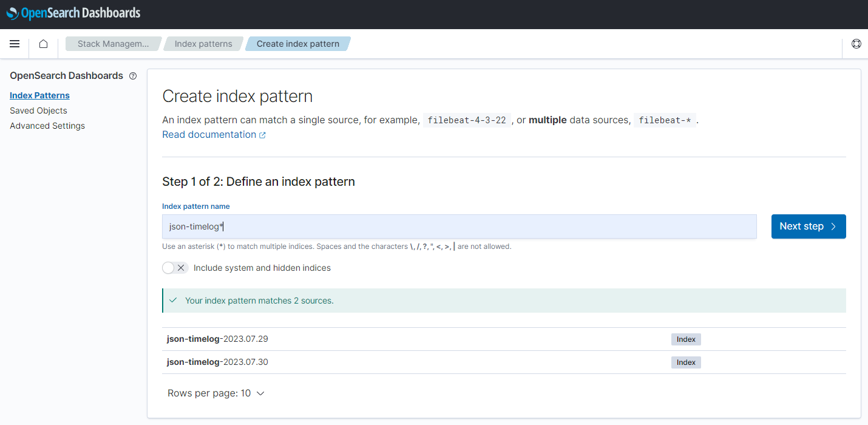Toggle Include system and hidden indices

pos(175,268)
